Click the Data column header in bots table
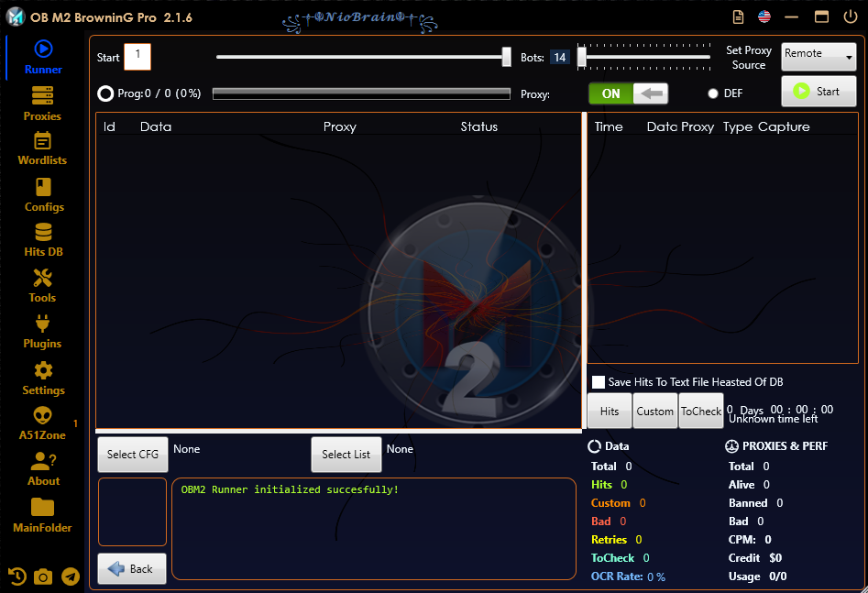 click(x=156, y=126)
